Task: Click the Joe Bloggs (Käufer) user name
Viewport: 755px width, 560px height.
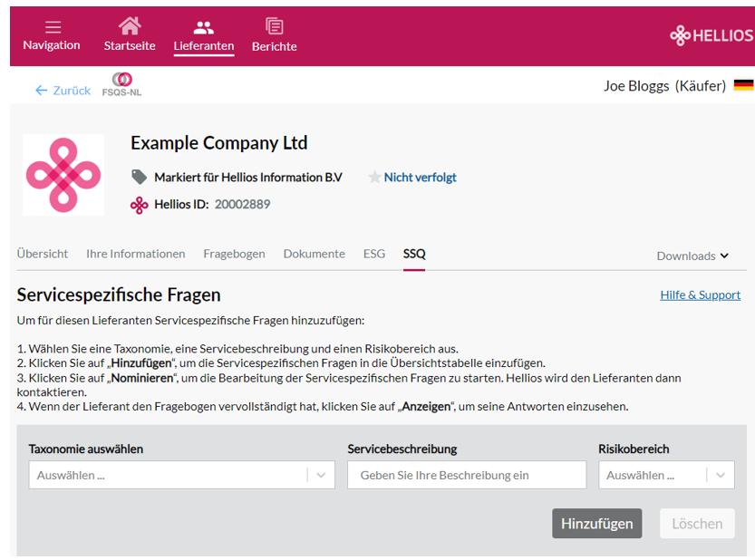Action: [x=664, y=86]
